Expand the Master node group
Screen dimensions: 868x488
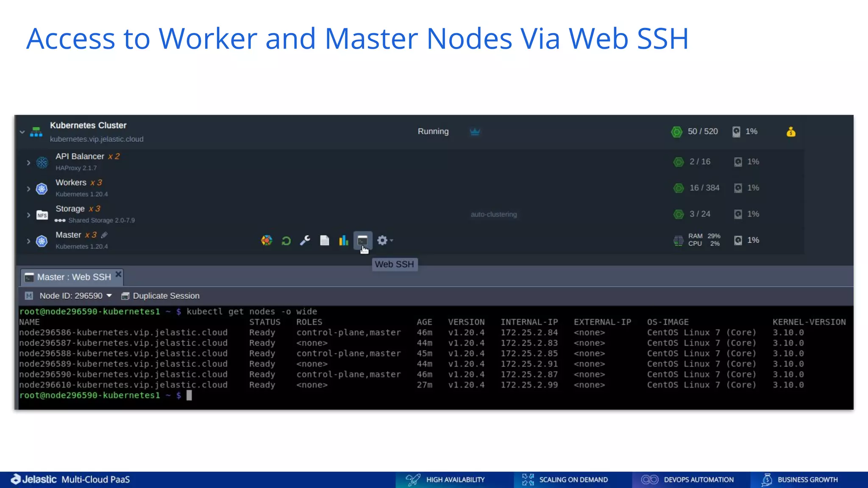tap(28, 241)
